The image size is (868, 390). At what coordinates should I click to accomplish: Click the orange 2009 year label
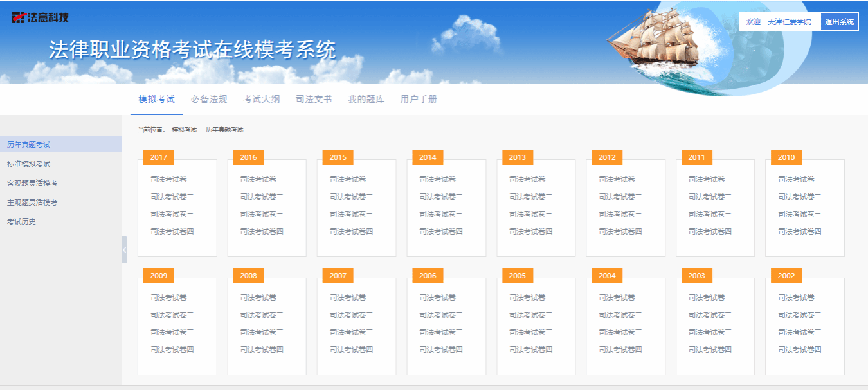coord(159,276)
